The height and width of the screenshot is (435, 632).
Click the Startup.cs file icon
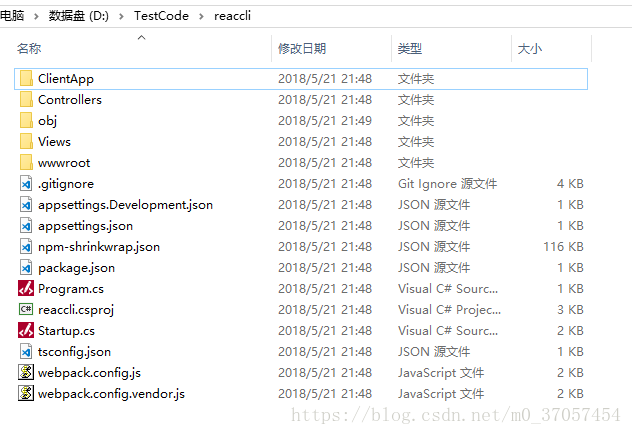(26, 330)
